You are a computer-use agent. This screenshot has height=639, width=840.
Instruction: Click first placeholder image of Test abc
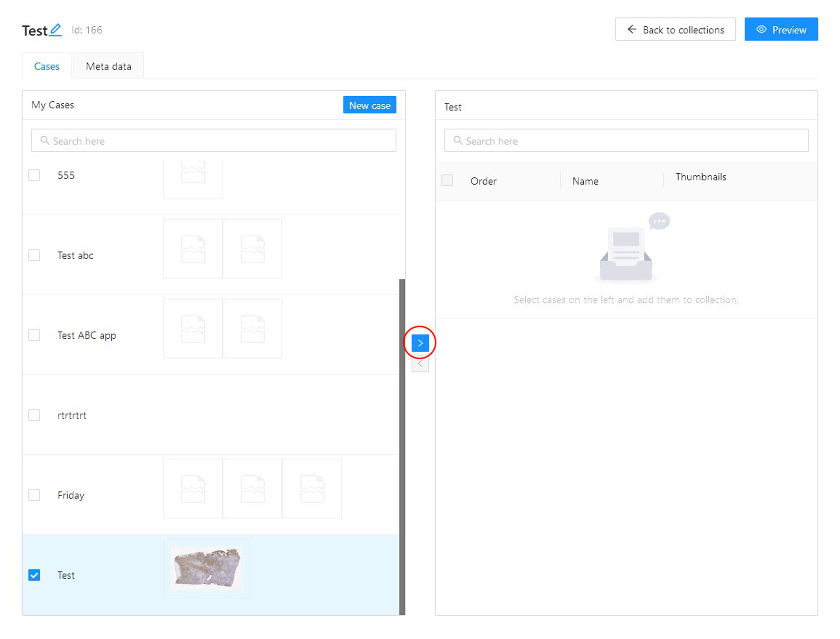[192, 249]
